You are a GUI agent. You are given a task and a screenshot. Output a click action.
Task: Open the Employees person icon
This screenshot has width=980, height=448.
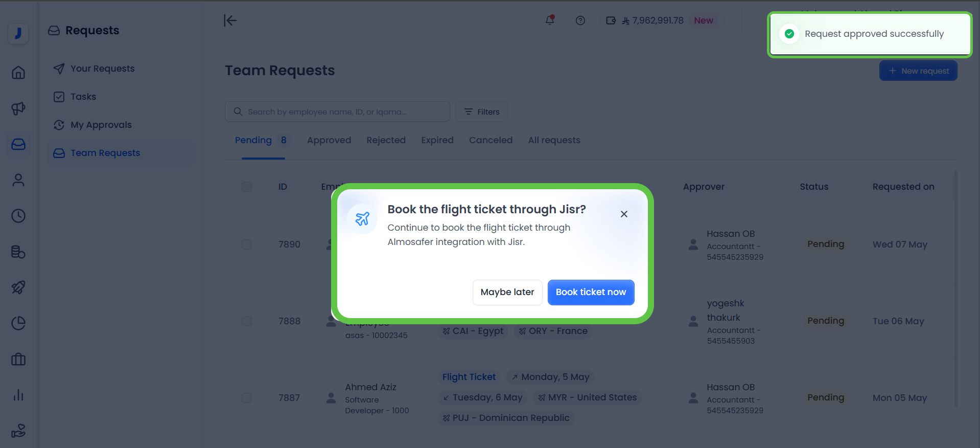pos(18,180)
